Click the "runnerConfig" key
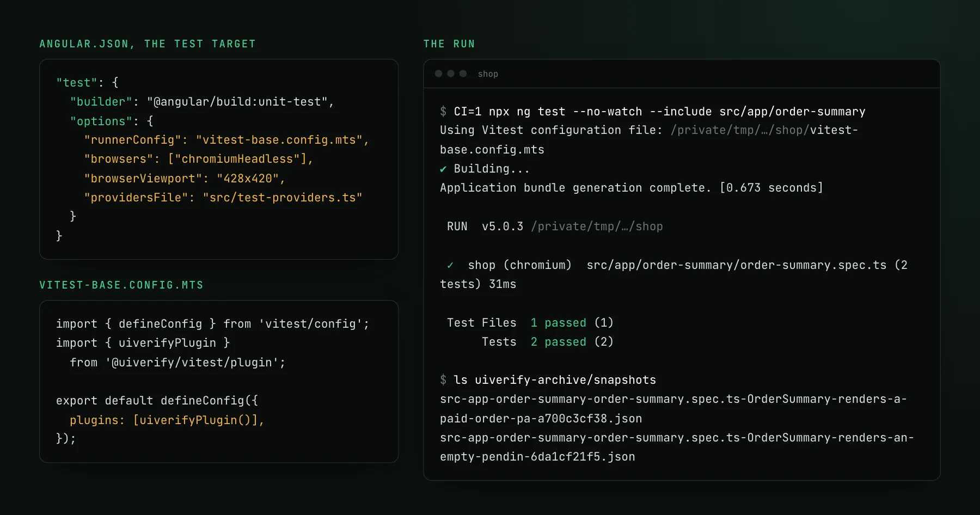 tap(132, 140)
